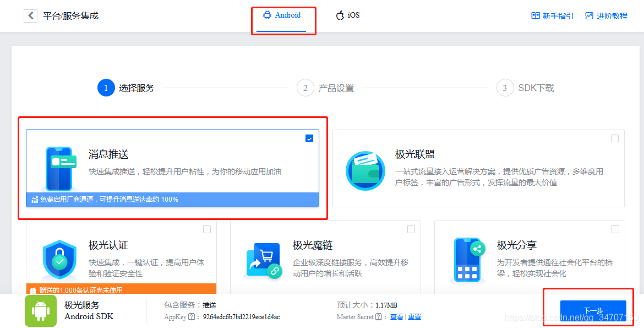644x328 pixels.
Task: Select step 1 选择服务 circle
Action: pos(106,88)
